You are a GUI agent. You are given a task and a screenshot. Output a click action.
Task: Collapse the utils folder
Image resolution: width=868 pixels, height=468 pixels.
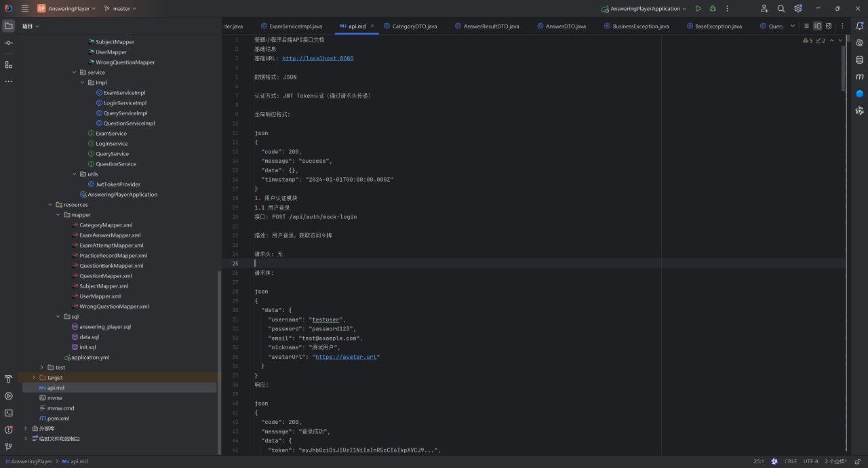coord(75,174)
